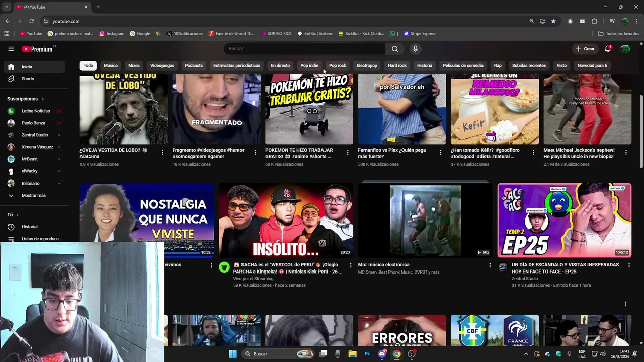Open Vivo por el Streaming channel avatar
644x362 pixels.
click(224, 267)
